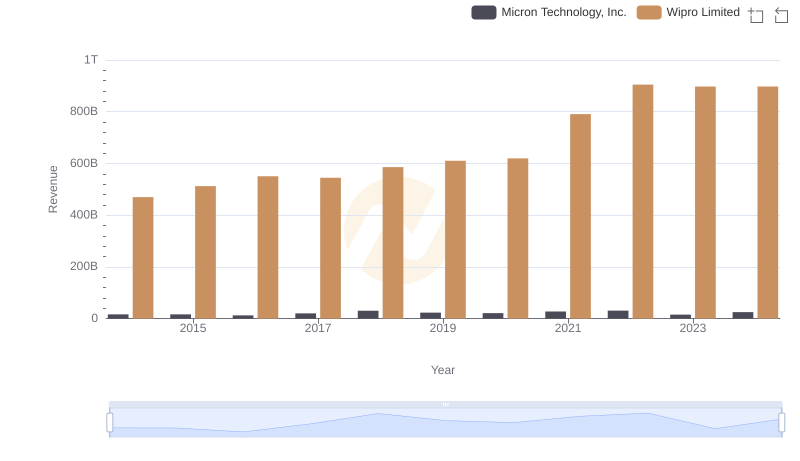The height and width of the screenshot is (461, 800).
Task: Click the zoom reset icon
Action: pos(781,15)
